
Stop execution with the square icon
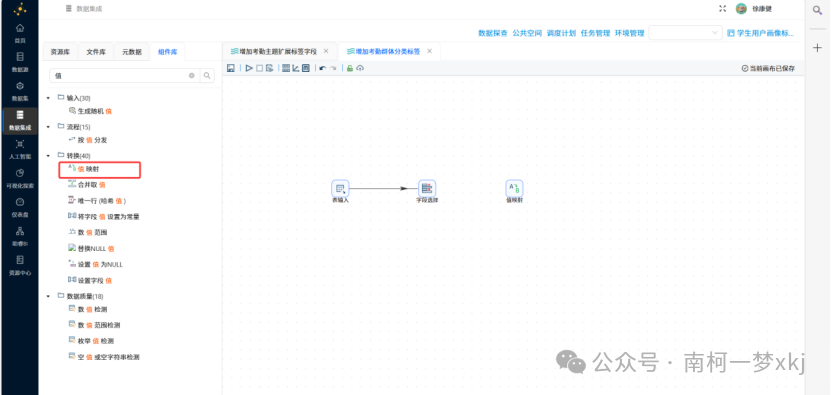[259, 68]
